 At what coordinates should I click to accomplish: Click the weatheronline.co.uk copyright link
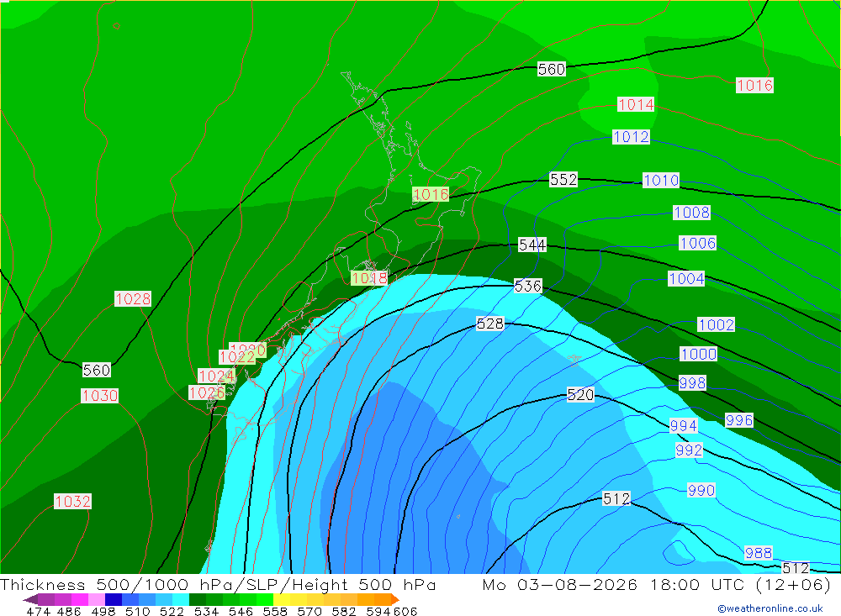click(770, 608)
